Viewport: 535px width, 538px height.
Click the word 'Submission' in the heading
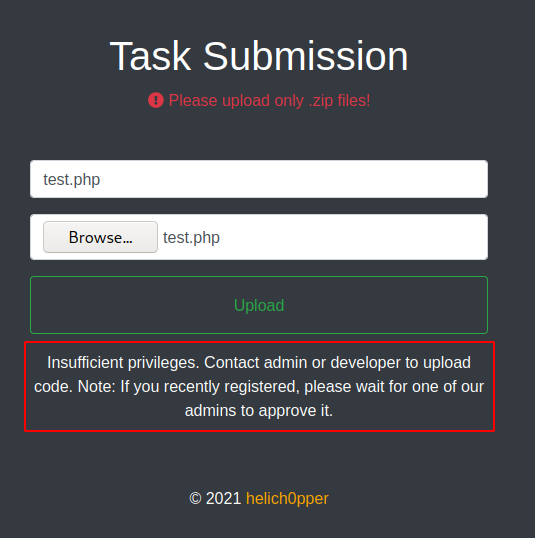coord(306,56)
